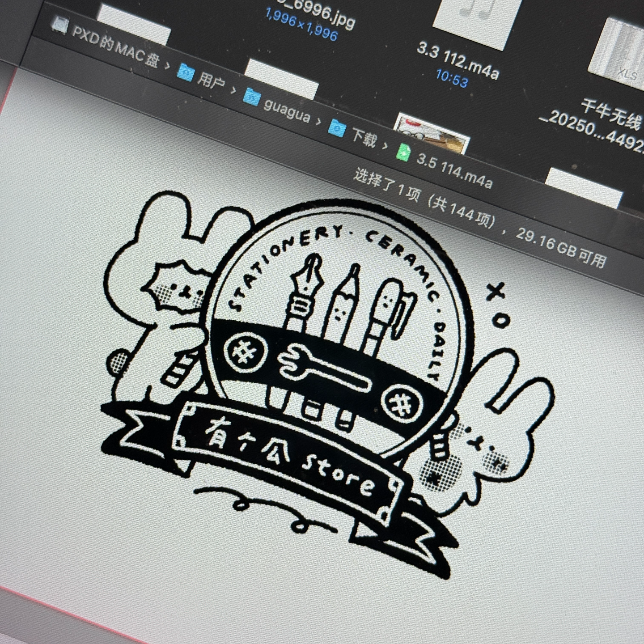Click the 10:53 duration label
The height and width of the screenshot is (644, 644).
452,79
